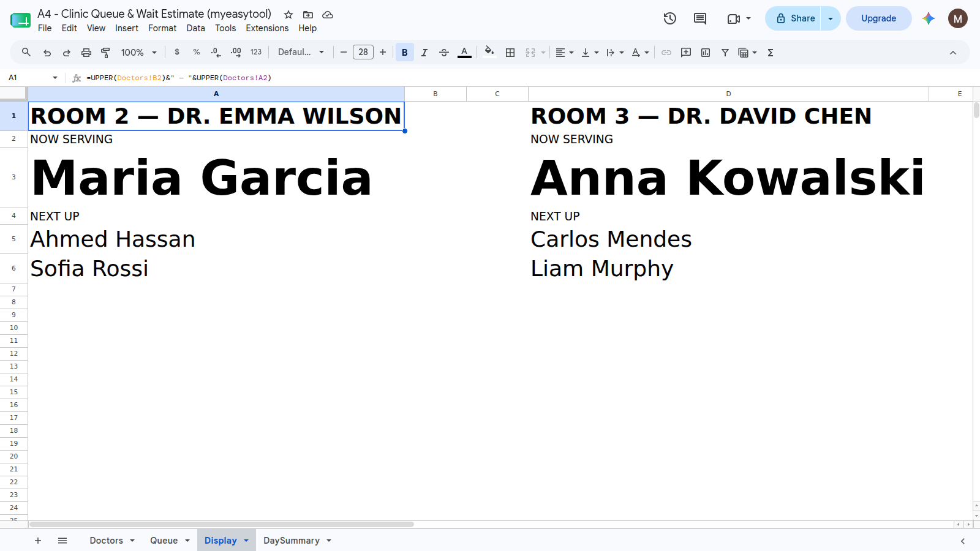Increase font size with plus button
Screen dimensions: 980x551
[383, 53]
